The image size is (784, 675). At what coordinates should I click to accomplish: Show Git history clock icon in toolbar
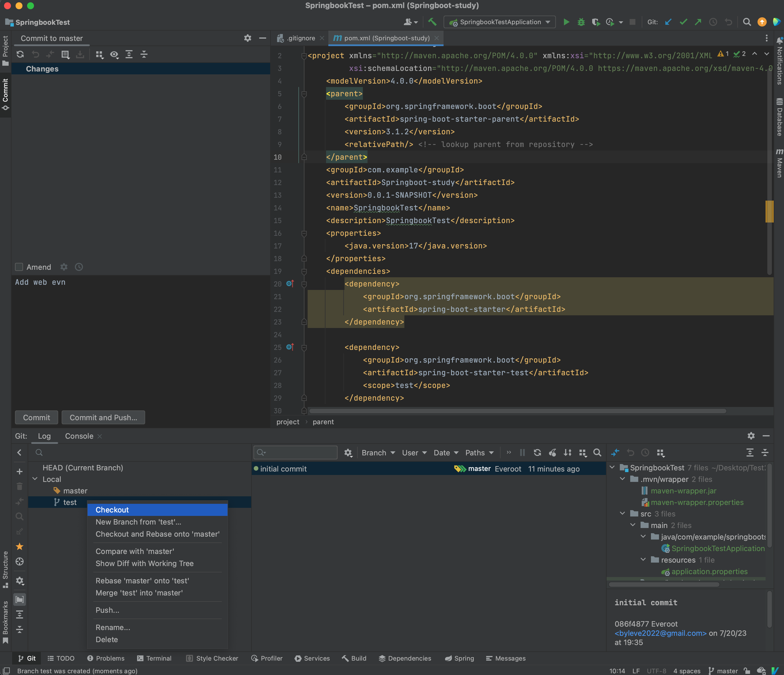(x=713, y=22)
